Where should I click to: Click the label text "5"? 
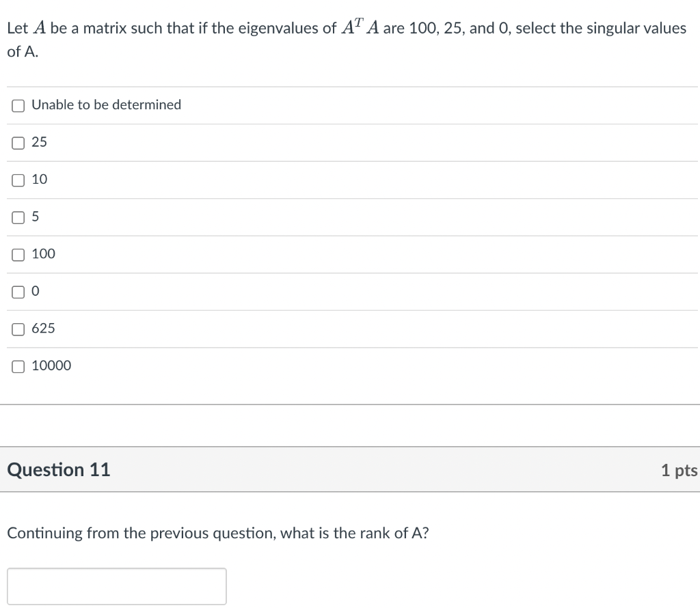point(36,217)
